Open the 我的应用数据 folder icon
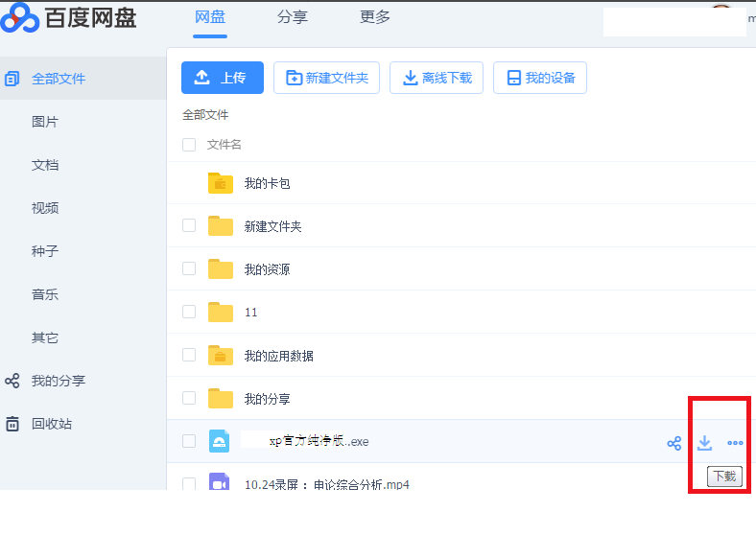This screenshot has width=756, height=535. pos(221,356)
